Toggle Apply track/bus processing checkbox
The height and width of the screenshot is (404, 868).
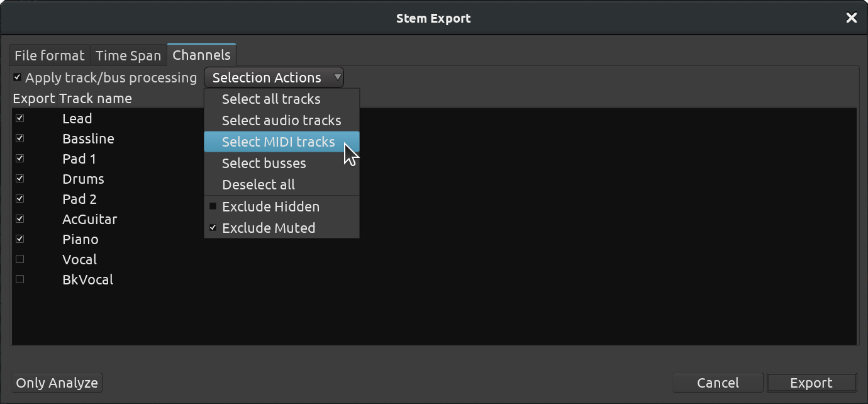pyautogui.click(x=17, y=77)
